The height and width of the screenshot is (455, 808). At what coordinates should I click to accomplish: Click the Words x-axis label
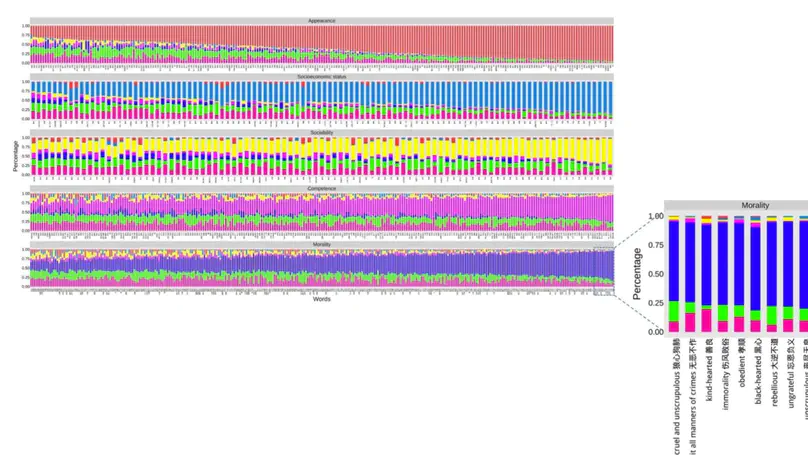coord(321,298)
